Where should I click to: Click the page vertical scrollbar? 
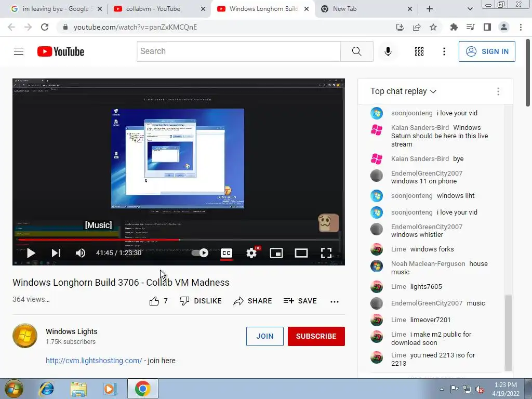(528, 72)
